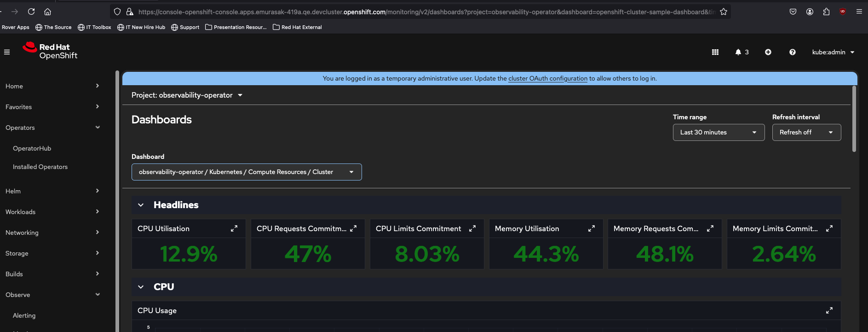
Task: Open the IT New Hire Hub bookmark
Action: (141, 27)
